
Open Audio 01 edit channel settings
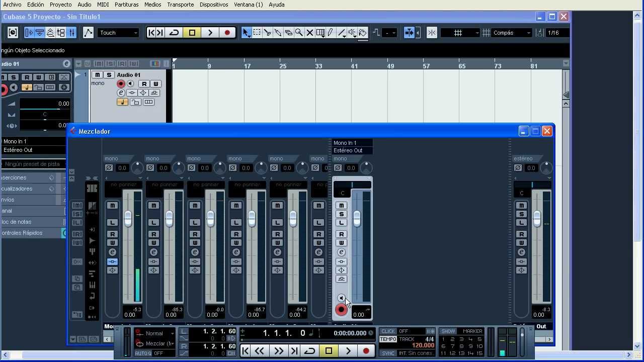[121, 93]
